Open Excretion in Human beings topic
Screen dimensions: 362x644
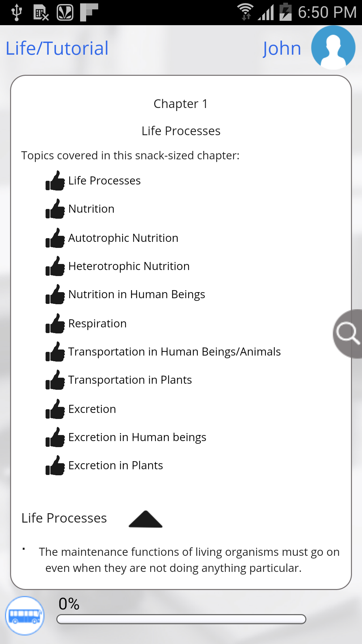(137, 437)
